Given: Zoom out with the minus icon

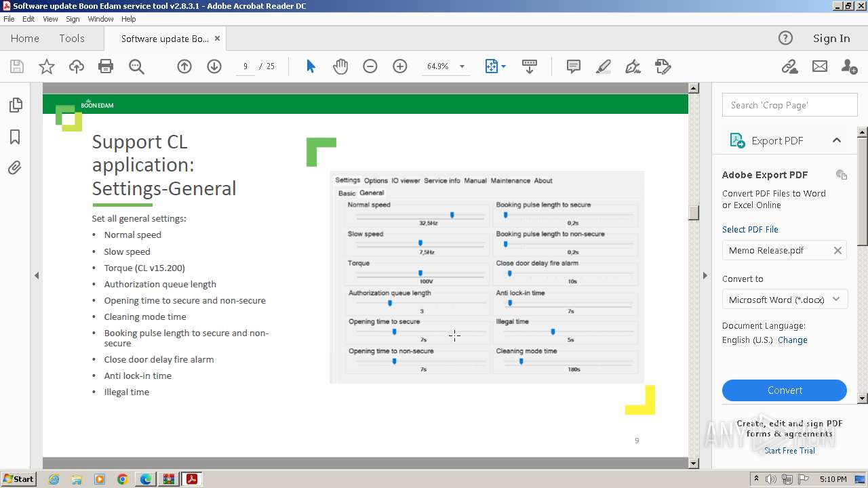Looking at the screenshot, I should 370,66.
